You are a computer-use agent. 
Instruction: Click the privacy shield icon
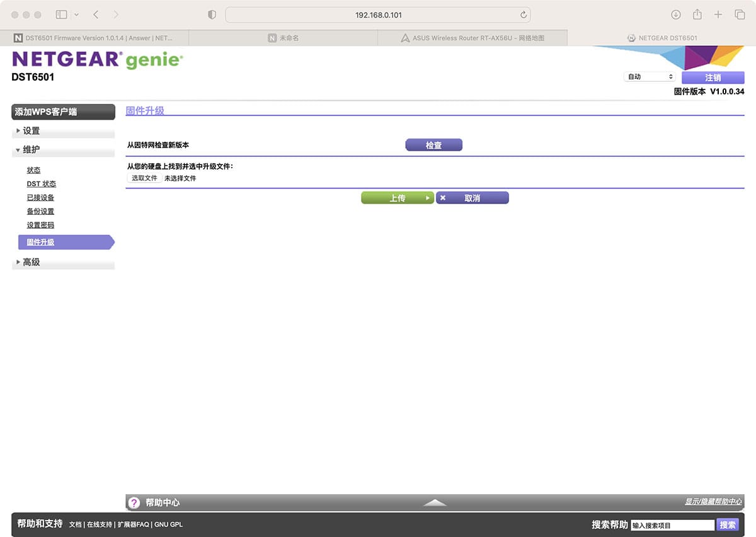(212, 14)
